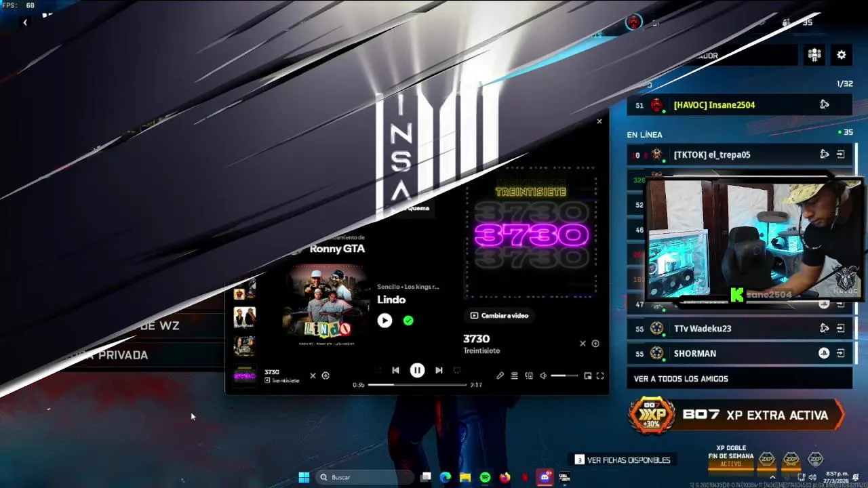Adjust the Spotify volume slider

point(564,375)
